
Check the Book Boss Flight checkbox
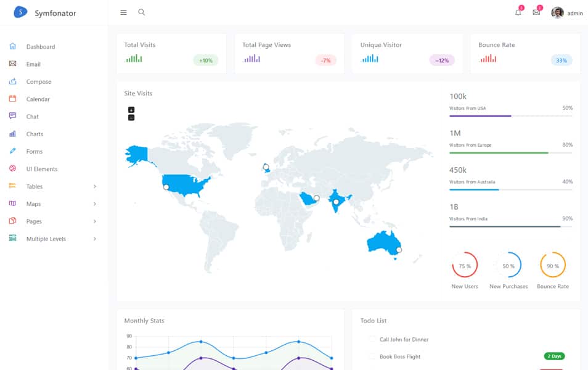pos(372,356)
